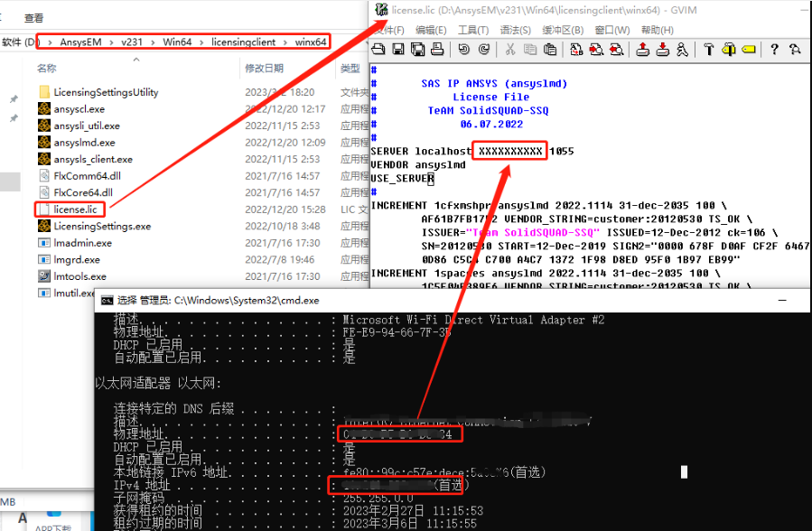Go to v231 folder in address bar
812x531 pixels.
click(132, 42)
